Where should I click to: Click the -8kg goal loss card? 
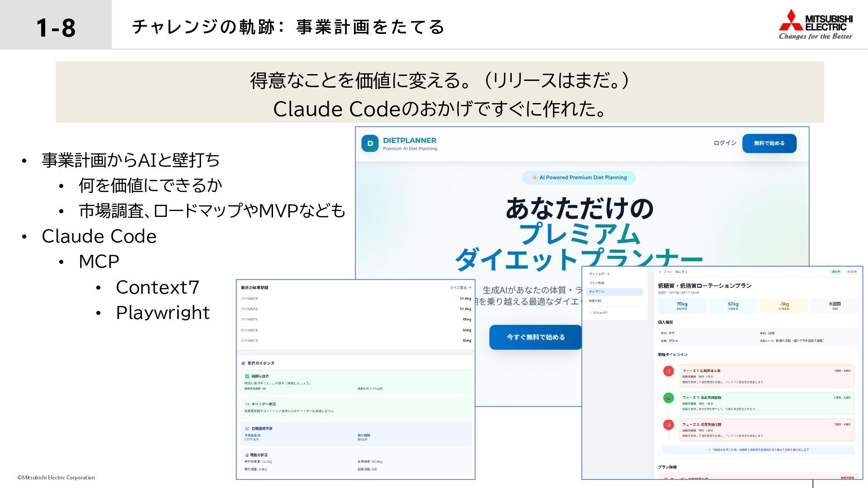click(784, 306)
